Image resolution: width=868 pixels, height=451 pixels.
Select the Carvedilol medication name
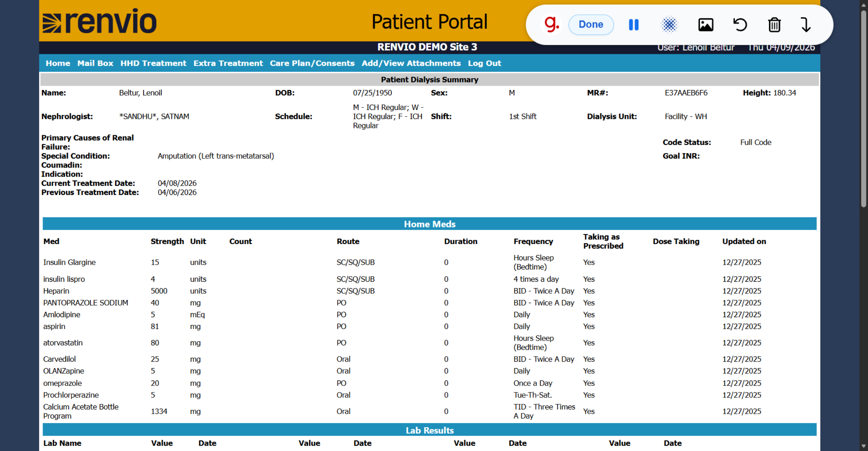[x=59, y=359]
